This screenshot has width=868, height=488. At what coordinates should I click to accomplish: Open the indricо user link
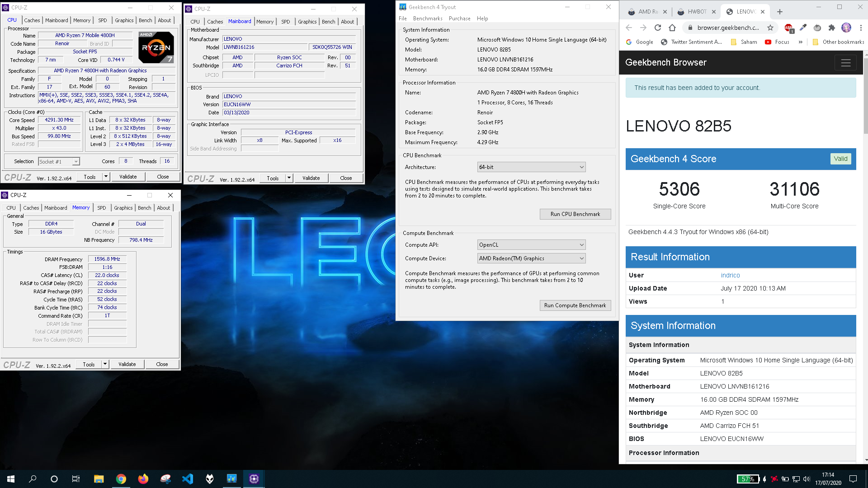730,275
